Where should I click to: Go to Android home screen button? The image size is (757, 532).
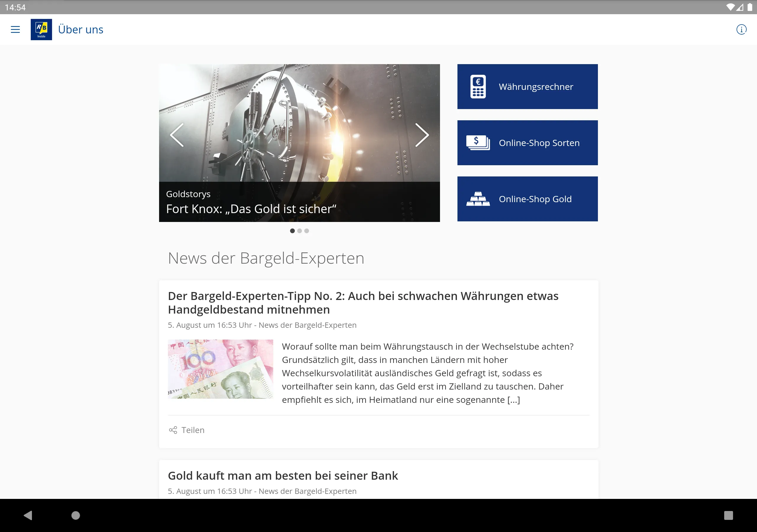point(76,515)
